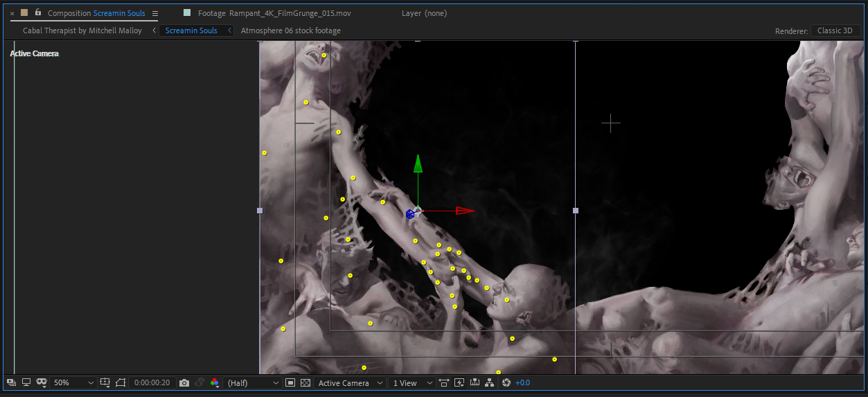Click the red X-axis gizmo arrow

(465, 211)
